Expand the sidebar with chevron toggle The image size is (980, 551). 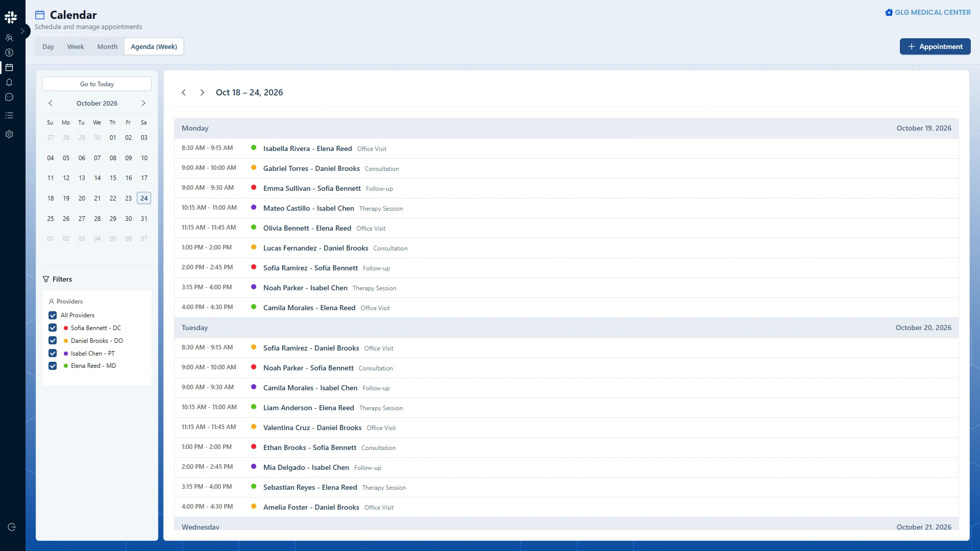pyautogui.click(x=22, y=31)
